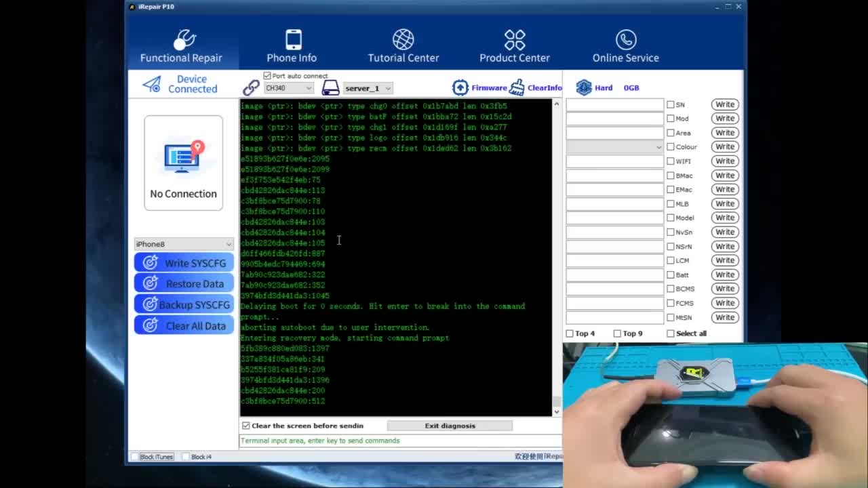The height and width of the screenshot is (488, 868).
Task: Open the CH340 port dropdown
Action: pyautogui.click(x=289, y=88)
